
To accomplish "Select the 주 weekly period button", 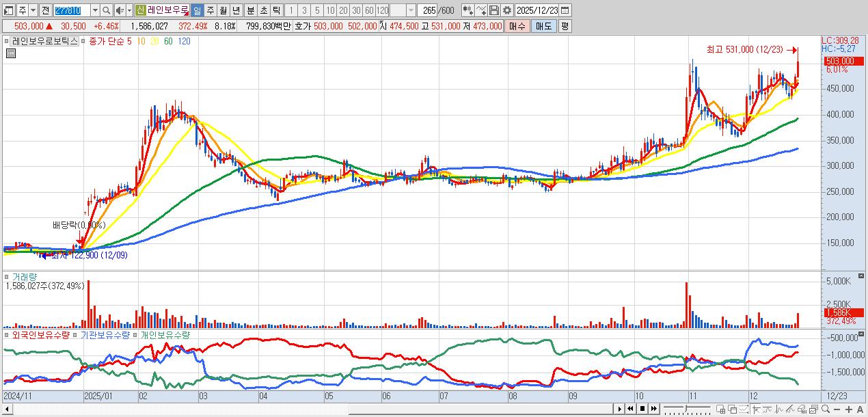I will tap(211, 10).
